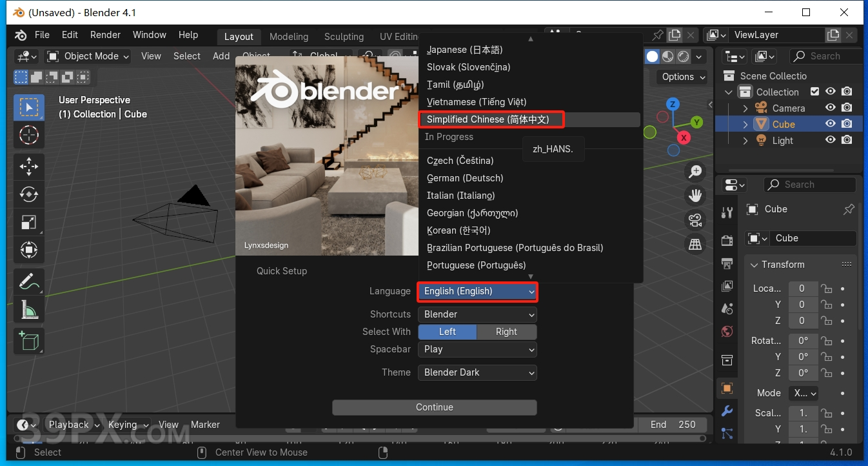Hide the Cube object in the outliner
Image resolution: width=868 pixels, height=466 pixels.
pos(831,124)
